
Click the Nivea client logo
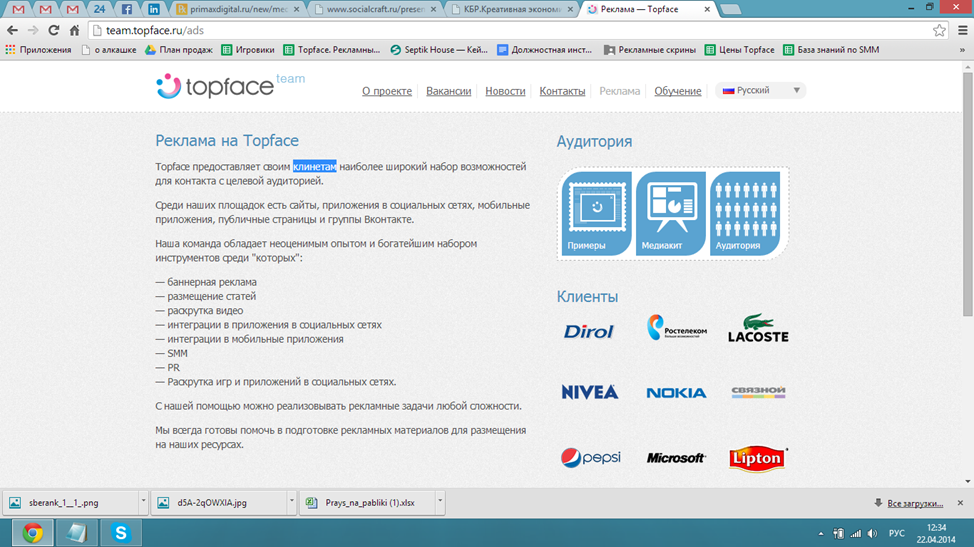tap(589, 392)
